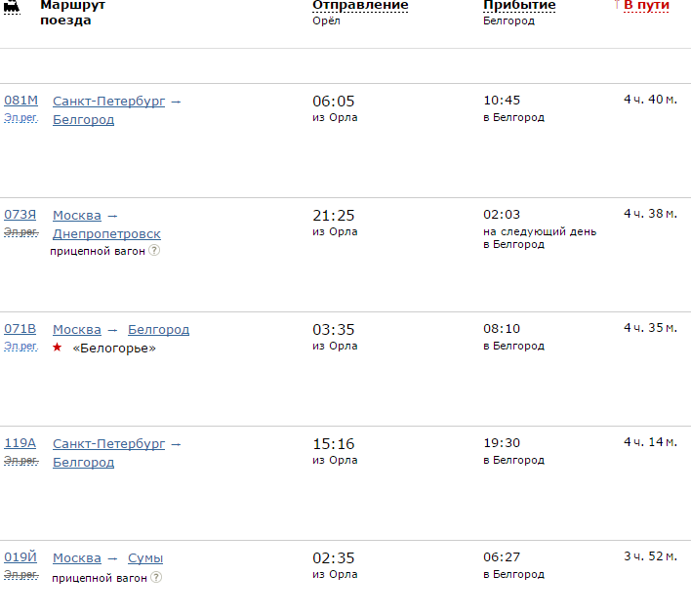The image size is (691, 616).
Task: Click Москва in the 071В route
Action: [x=77, y=330]
